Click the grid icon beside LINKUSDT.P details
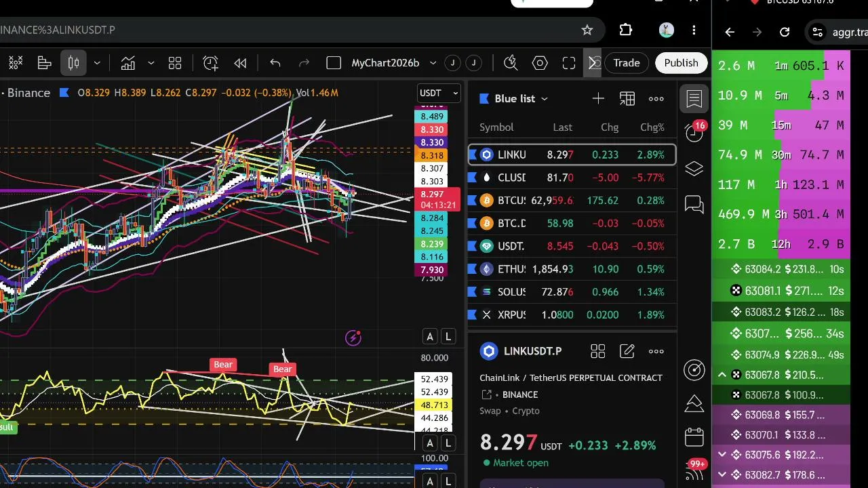 pyautogui.click(x=597, y=351)
